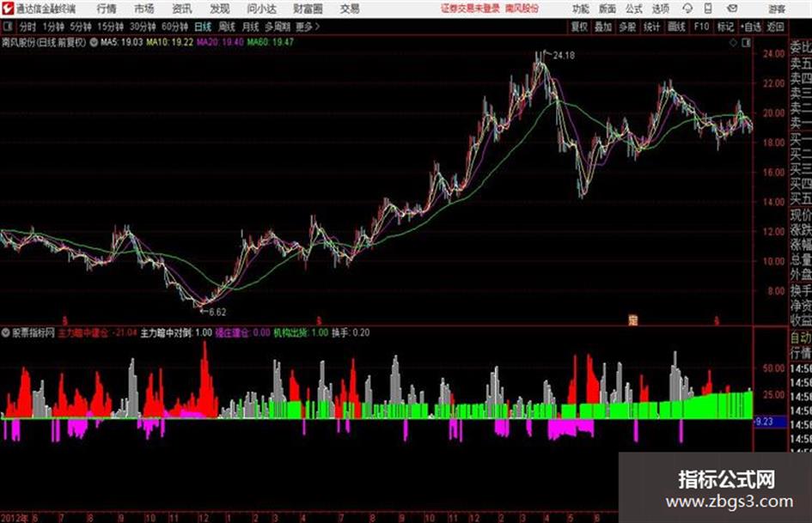Click the MA20: 19.40 indicator value

(220, 42)
